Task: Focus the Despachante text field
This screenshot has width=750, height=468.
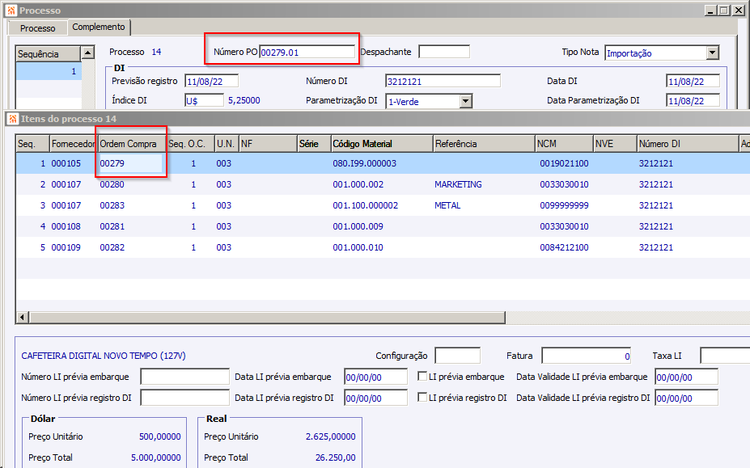Action: [443, 52]
